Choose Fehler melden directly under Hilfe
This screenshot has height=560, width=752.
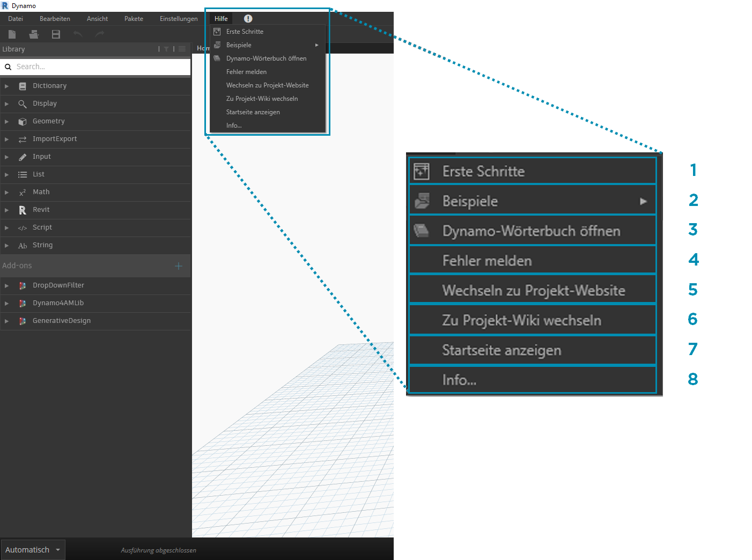(268, 72)
